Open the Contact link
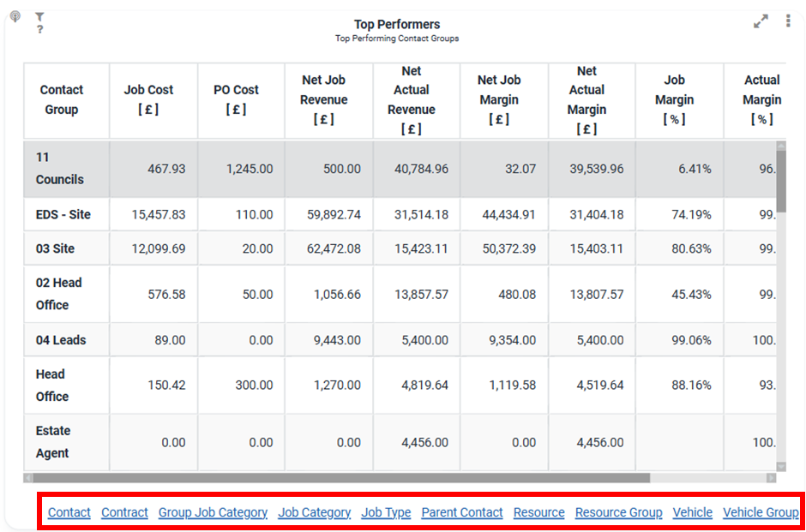This screenshot has width=806, height=532. pos(69,512)
